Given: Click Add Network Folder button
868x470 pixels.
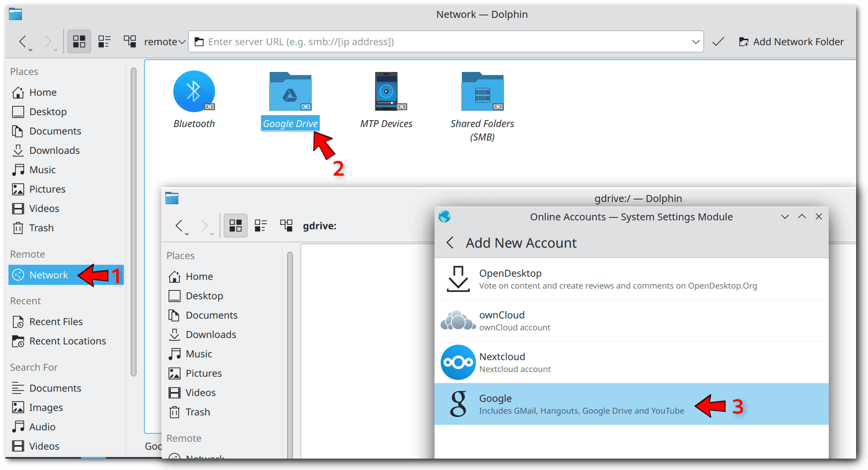Looking at the screenshot, I should 792,42.
